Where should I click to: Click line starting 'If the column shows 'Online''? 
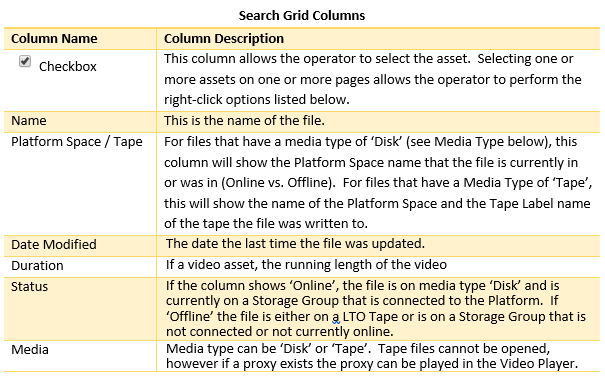coord(363,286)
